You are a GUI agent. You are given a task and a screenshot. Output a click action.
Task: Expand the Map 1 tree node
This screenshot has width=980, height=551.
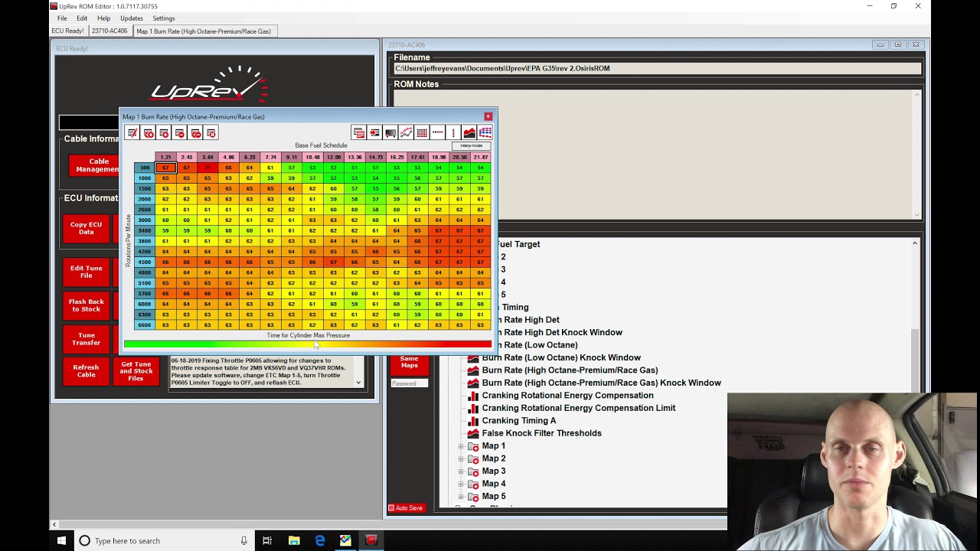tap(461, 446)
